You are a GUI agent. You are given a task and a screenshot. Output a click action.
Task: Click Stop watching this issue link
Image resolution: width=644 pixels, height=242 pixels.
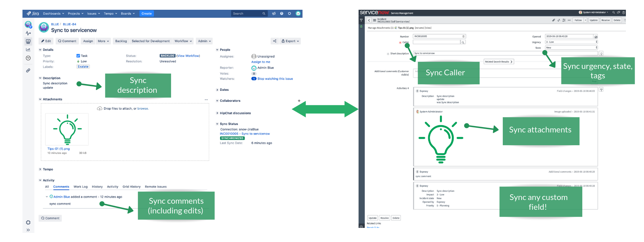click(275, 79)
